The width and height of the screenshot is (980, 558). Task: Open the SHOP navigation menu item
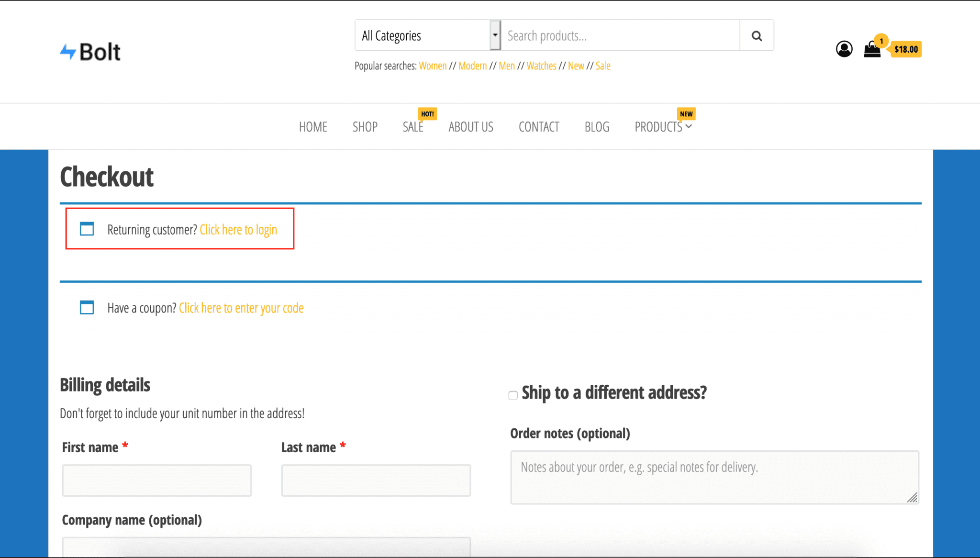(x=365, y=126)
